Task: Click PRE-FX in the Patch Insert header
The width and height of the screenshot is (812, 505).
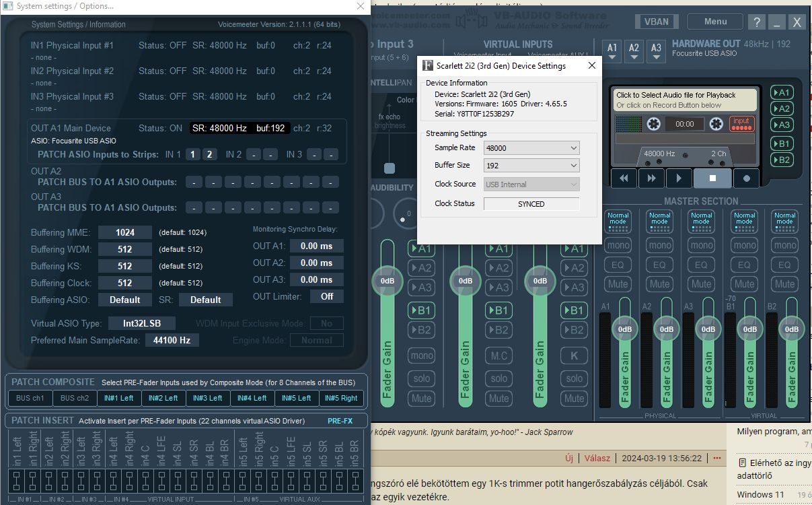Action: tap(340, 421)
